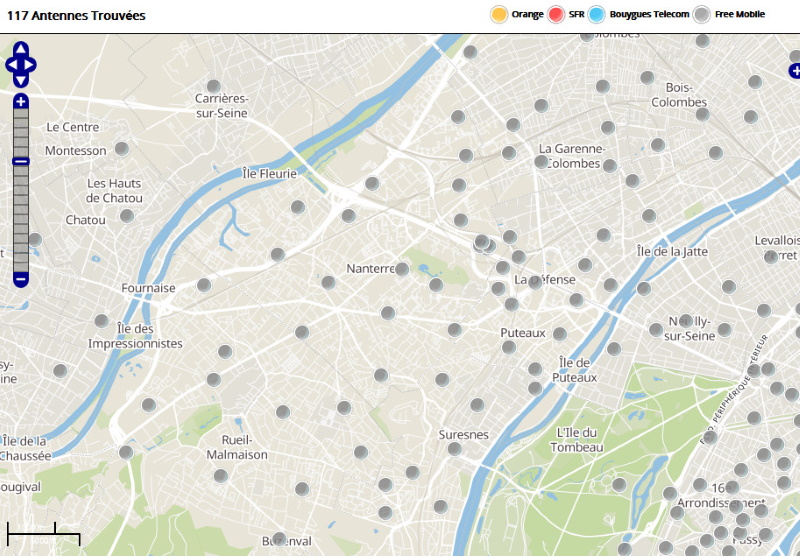Toggle the SFR red legend circle
Image resolution: width=800 pixels, height=556 pixels.
556,14
